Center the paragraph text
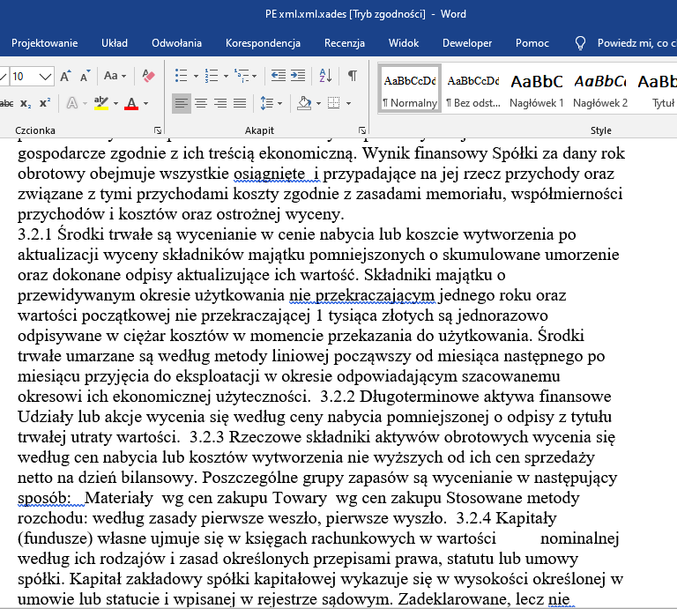The image size is (677, 616). click(201, 104)
